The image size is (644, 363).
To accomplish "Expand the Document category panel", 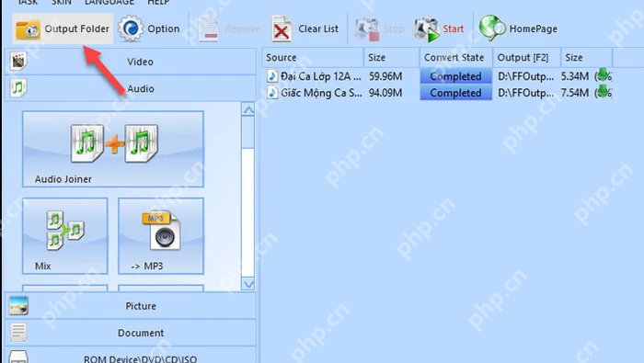I will (x=132, y=333).
